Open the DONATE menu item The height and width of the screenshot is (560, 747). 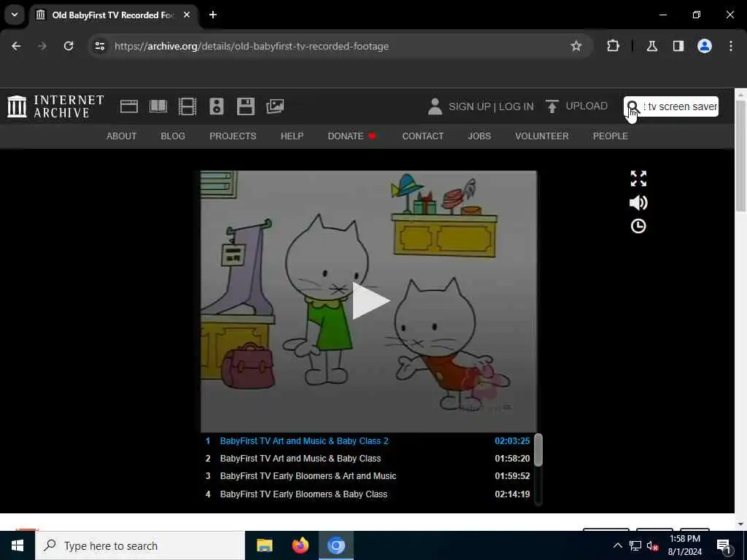[x=352, y=136]
